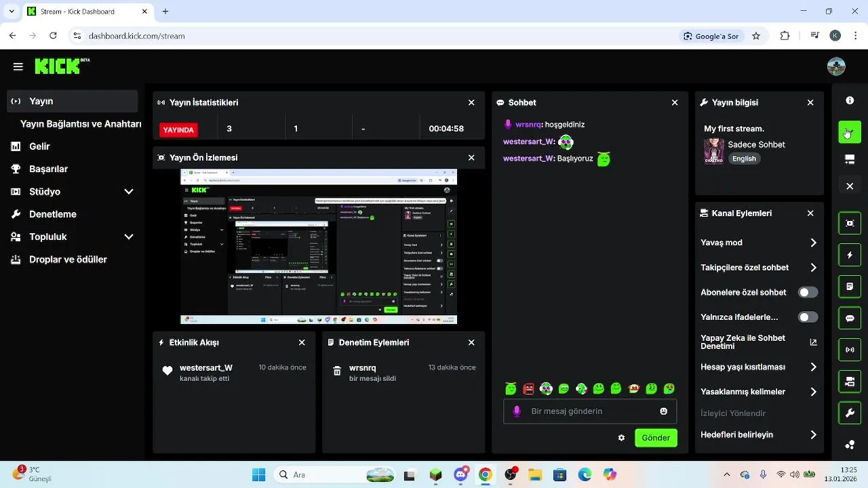Close the Yayın Ön İzlemesi panel
This screenshot has height=488, width=868.
tap(471, 157)
